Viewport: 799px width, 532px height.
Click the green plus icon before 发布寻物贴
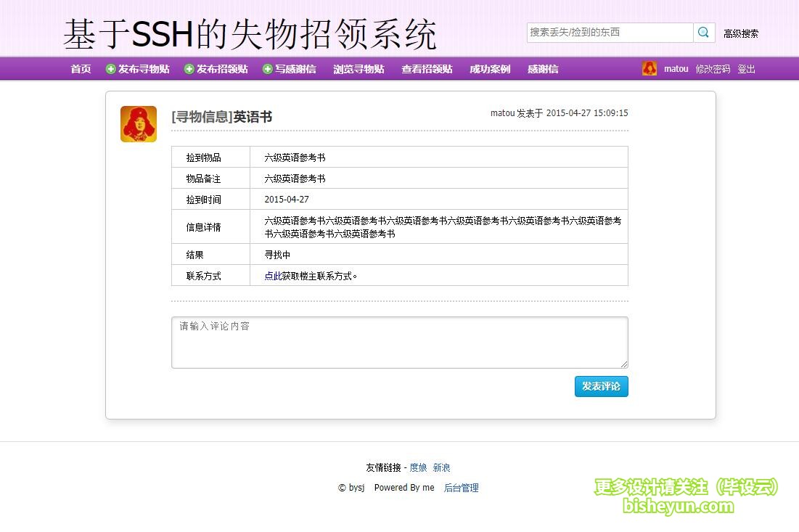[x=111, y=69]
